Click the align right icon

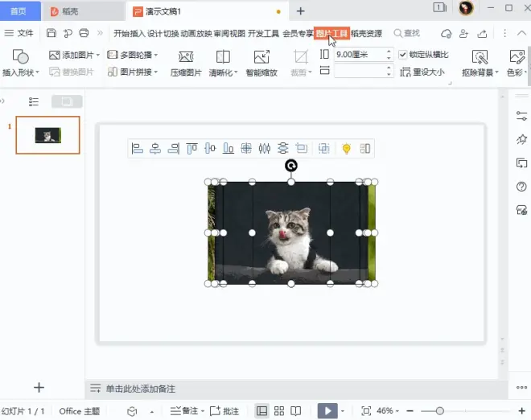pyautogui.click(x=174, y=148)
